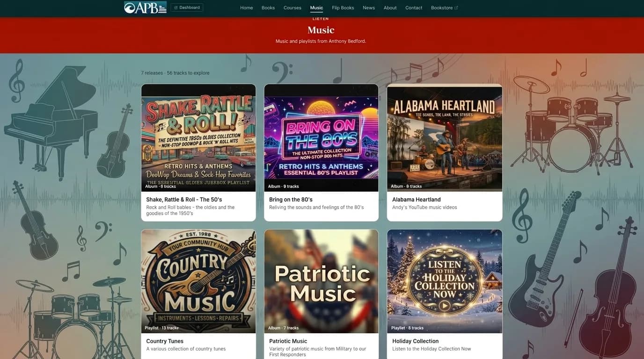
Task: Click "Listen to the Holiday Collection Now" description
Action: [x=432, y=349]
